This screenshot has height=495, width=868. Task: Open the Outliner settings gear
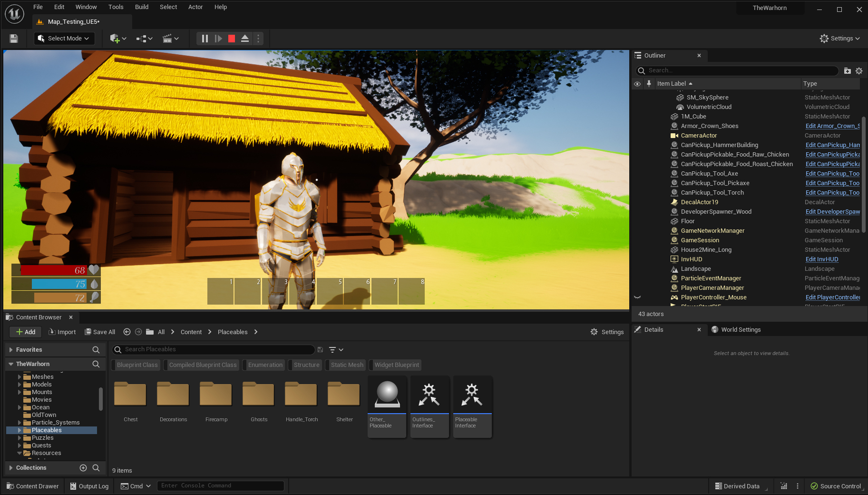859,70
